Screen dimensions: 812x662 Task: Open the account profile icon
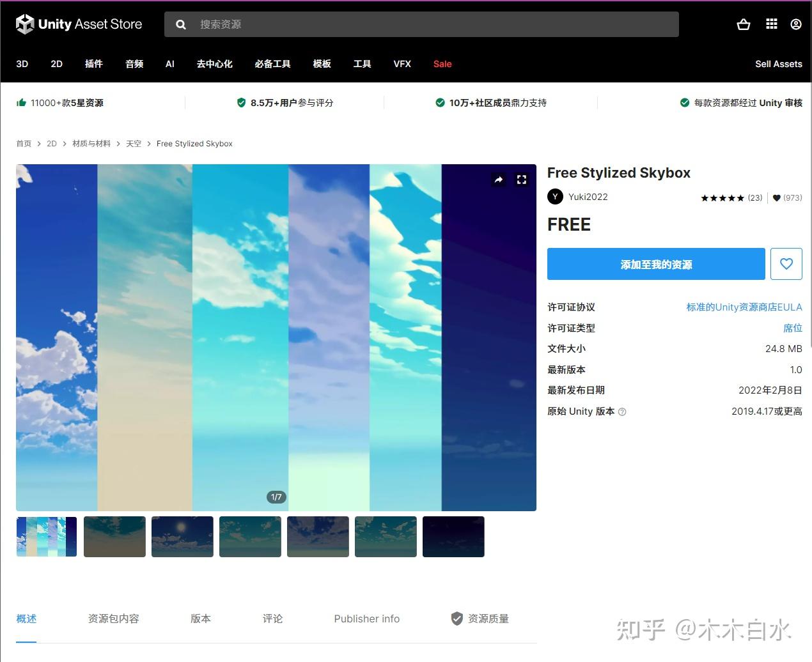pos(795,24)
